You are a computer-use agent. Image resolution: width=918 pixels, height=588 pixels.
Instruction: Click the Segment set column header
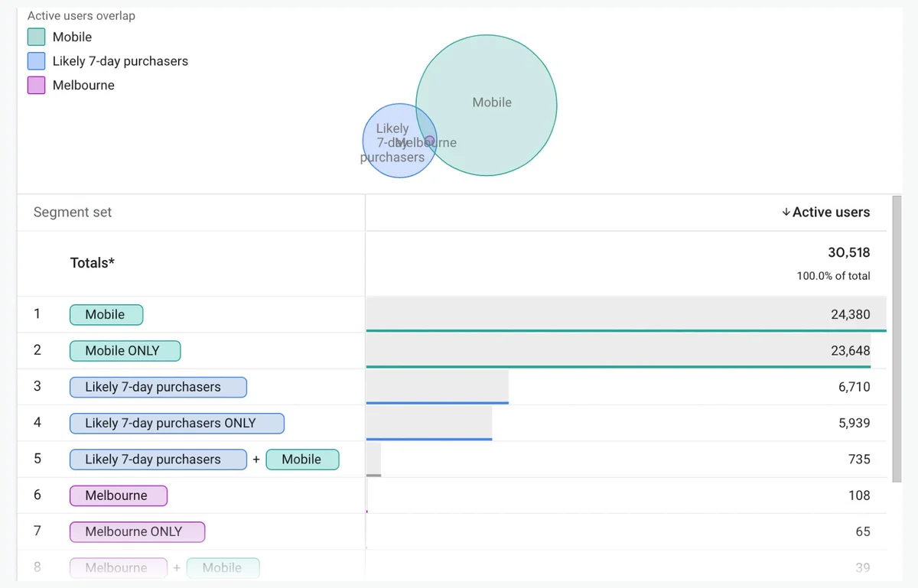point(72,212)
